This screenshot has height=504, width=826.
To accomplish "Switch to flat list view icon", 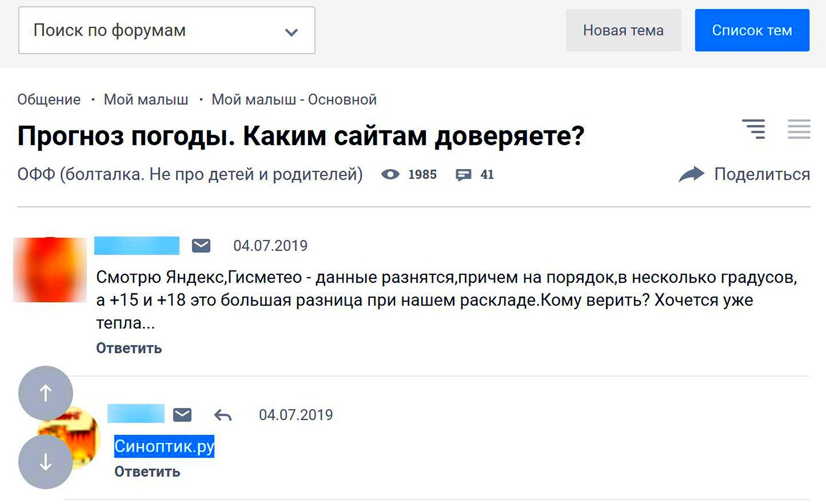I will coord(799,129).
